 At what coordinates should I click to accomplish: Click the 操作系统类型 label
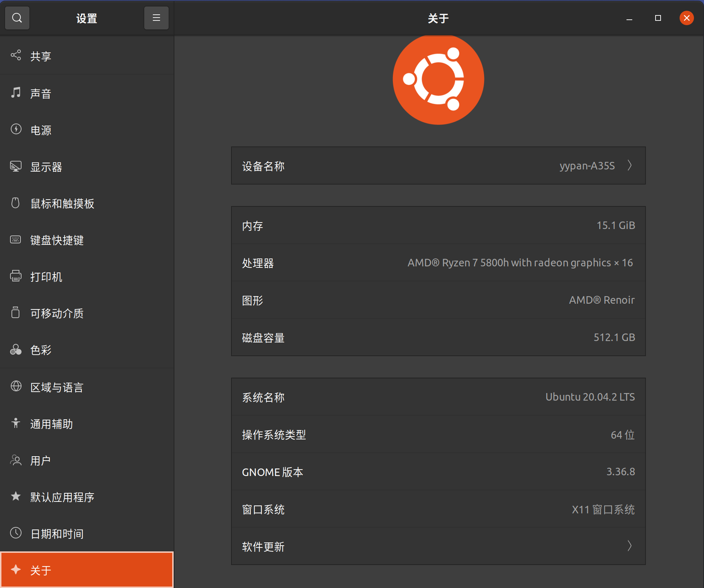click(x=274, y=435)
